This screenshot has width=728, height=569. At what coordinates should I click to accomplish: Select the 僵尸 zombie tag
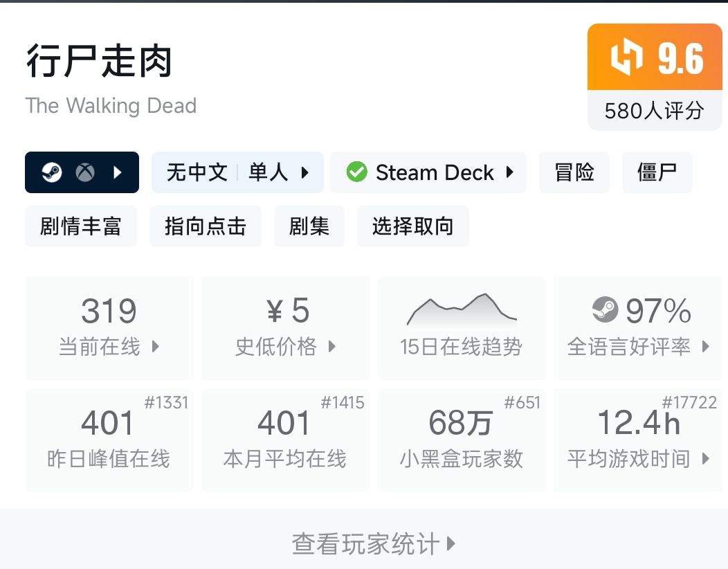(657, 172)
